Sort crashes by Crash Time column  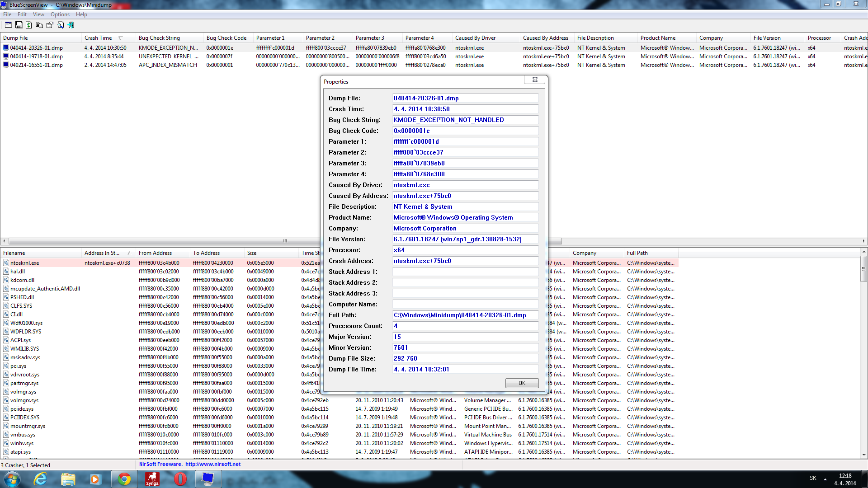(98, 38)
